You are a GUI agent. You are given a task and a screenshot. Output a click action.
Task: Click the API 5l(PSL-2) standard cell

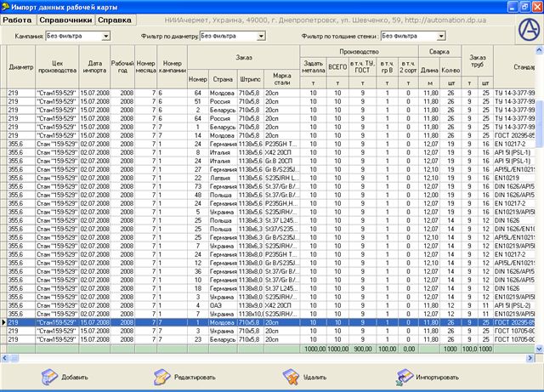[514, 305]
